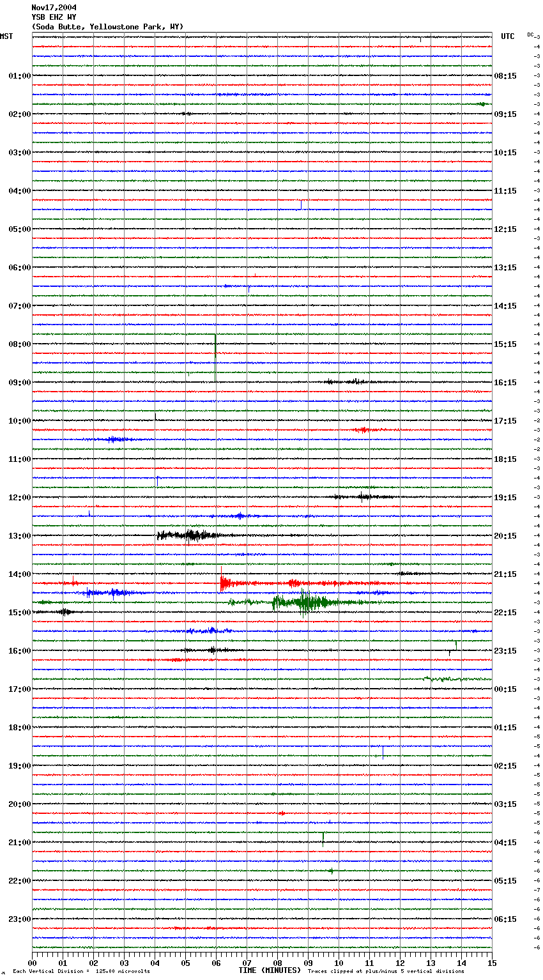543x980 pixels.
Task: Click the Soda Butte, Yellowstone Park location title
Action: coord(107,27)
